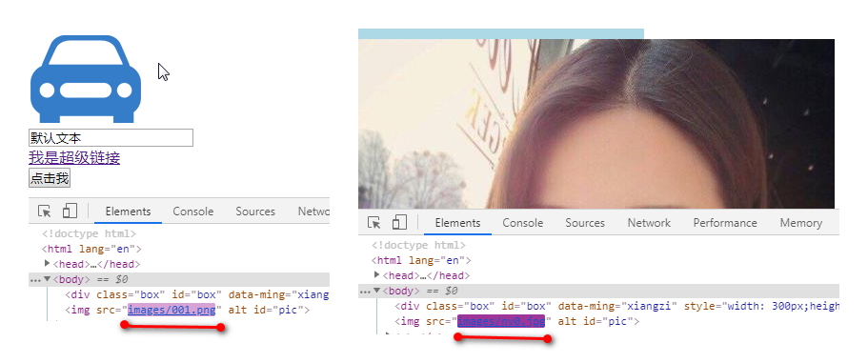This screenshot has width=868, height=363.
Task: Open the ellipsis menu beside body in left DevTools
Action: tap(35, 280)
